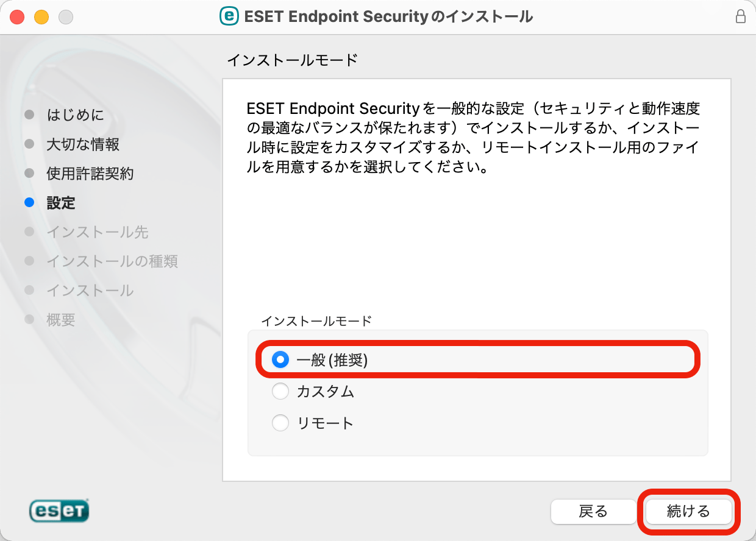This screenshot has height=541, width=756.
Task: Click the ESET logo icon in the title bar
Action: coord(229,16)
